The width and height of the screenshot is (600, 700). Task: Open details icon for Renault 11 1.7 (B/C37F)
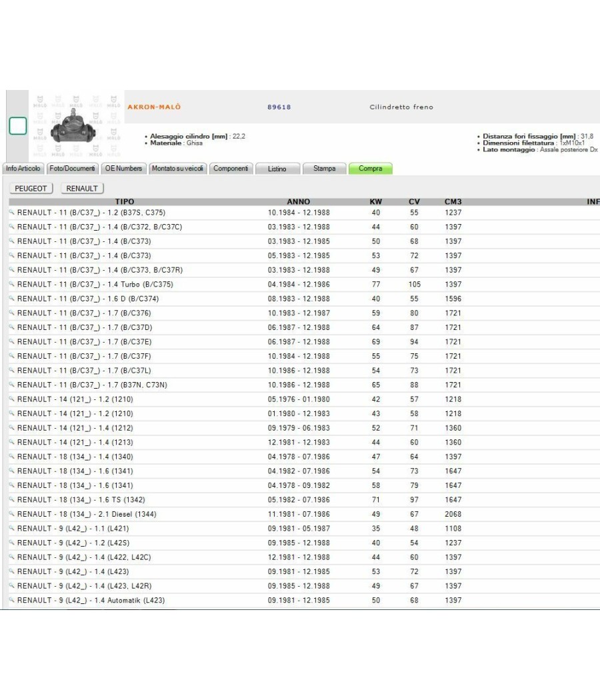(x=11, y=356)
